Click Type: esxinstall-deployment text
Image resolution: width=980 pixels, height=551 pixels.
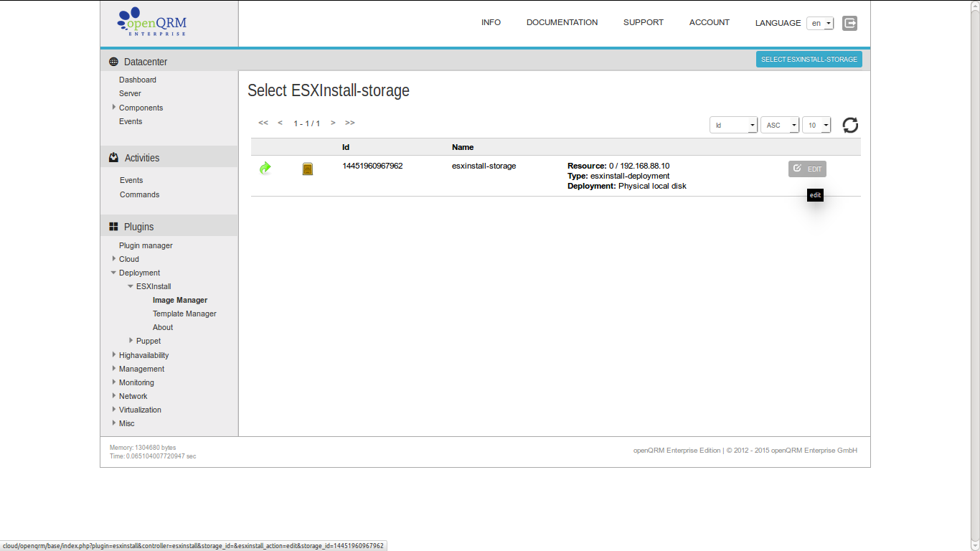(x=618, y=176)
